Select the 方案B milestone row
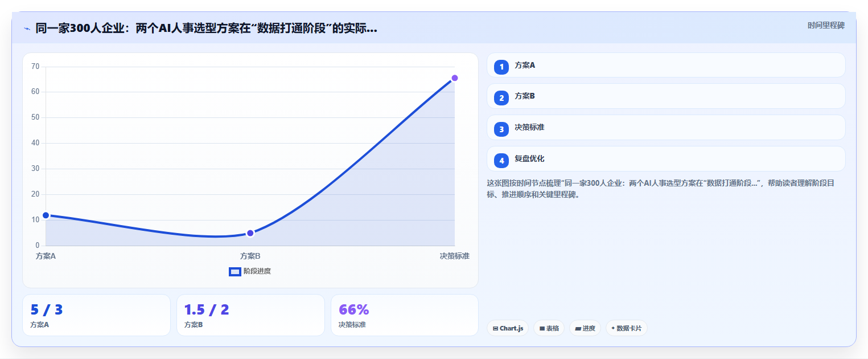Image resolution: width=868 pixels, height=359 pixels. (666, 96)
